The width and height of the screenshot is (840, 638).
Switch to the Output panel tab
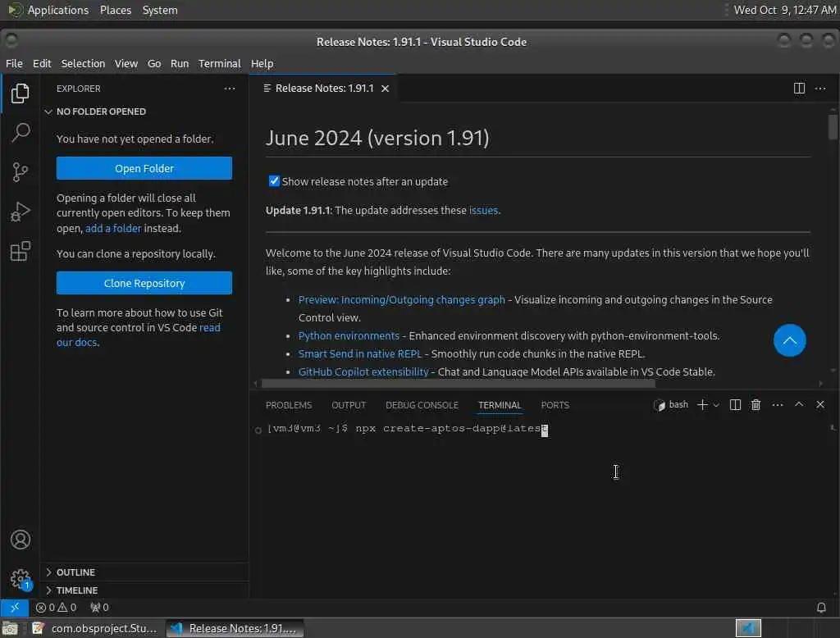(349, 405)
